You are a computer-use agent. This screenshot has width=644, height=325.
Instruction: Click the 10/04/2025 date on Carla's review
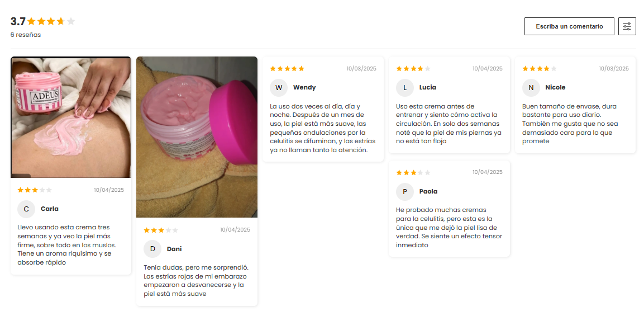coord(109,190)
